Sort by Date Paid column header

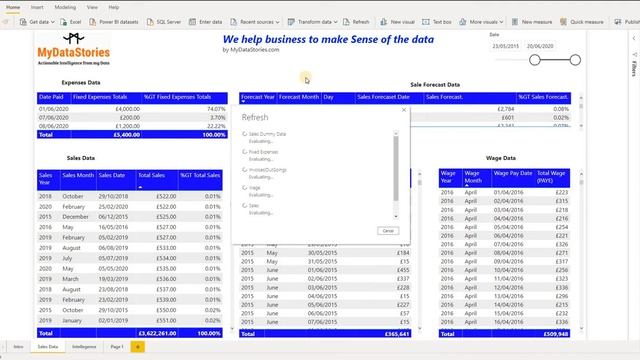point(54,97)
